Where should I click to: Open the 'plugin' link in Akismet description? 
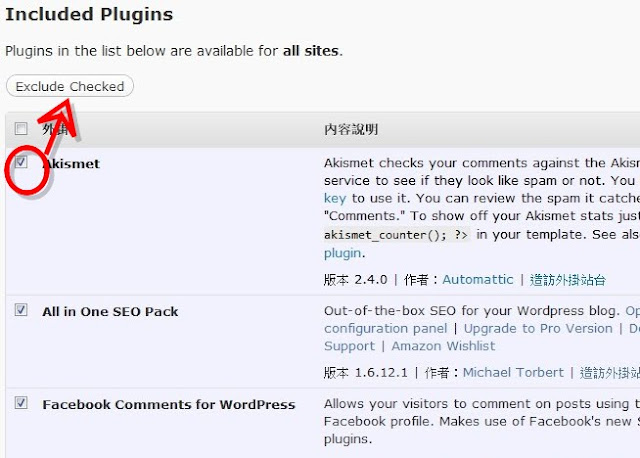[x=342, y=253]
